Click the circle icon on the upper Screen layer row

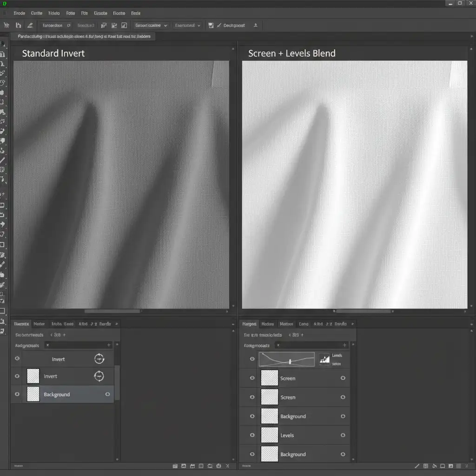(343, 378)
